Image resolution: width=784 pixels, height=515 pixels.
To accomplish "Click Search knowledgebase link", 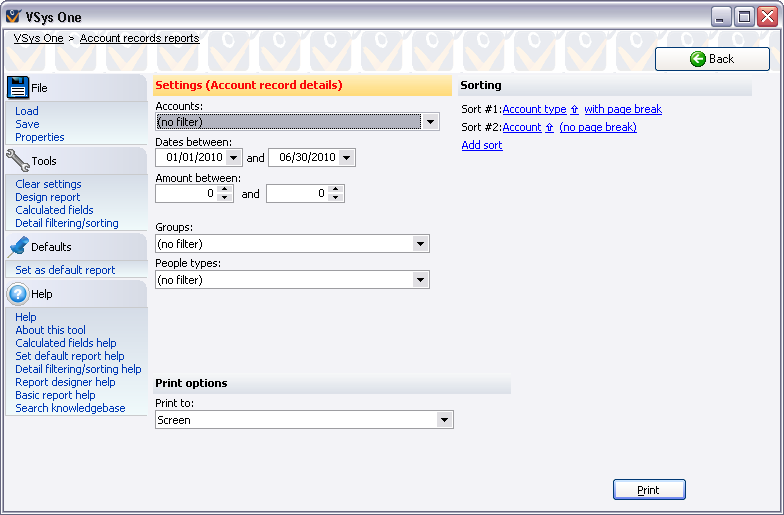I will 70,408.
